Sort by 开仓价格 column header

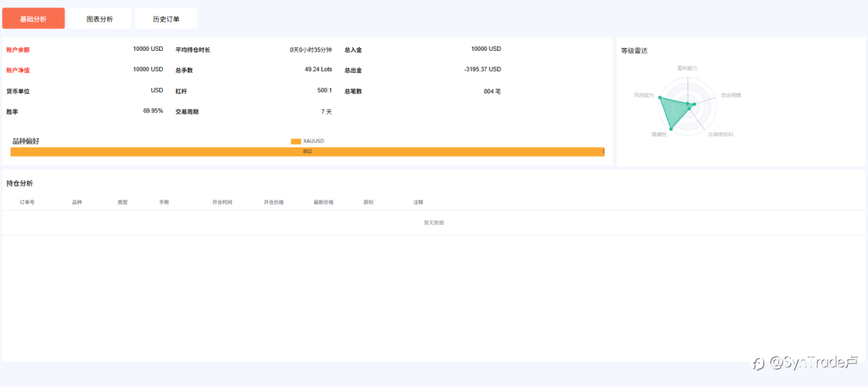point(274,202)
